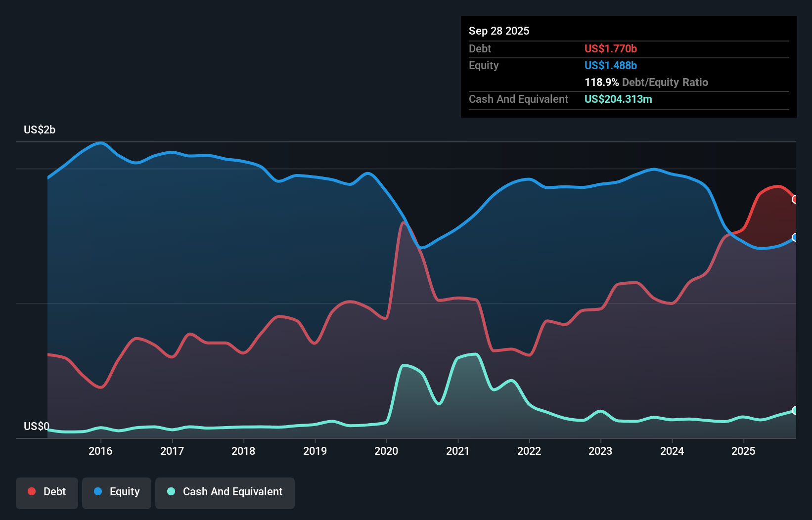Image resolution: width=812 pixels, height=520 pixels.
Task: Toggle the Equity series legend button
Action: point(117,493)
